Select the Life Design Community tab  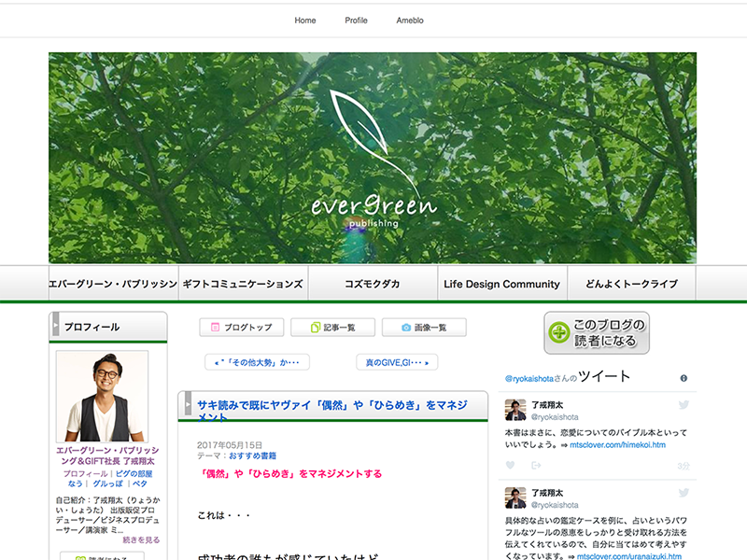pos(502,284)
